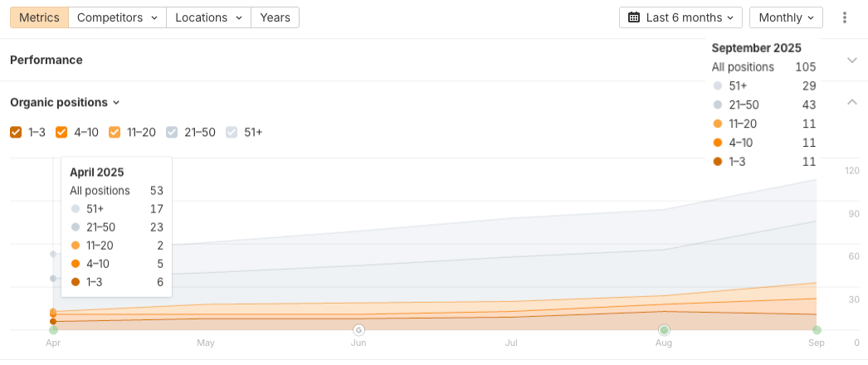Collapse the Organic positions section chevron
The image size is (868, 365).
pos(851,102)
